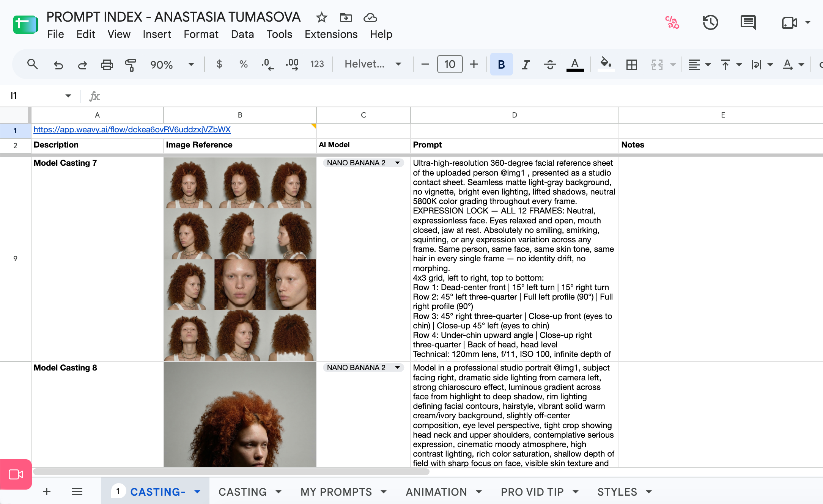Open the Format menu
This screenshot has width=823, height=504.
point(201,34)
